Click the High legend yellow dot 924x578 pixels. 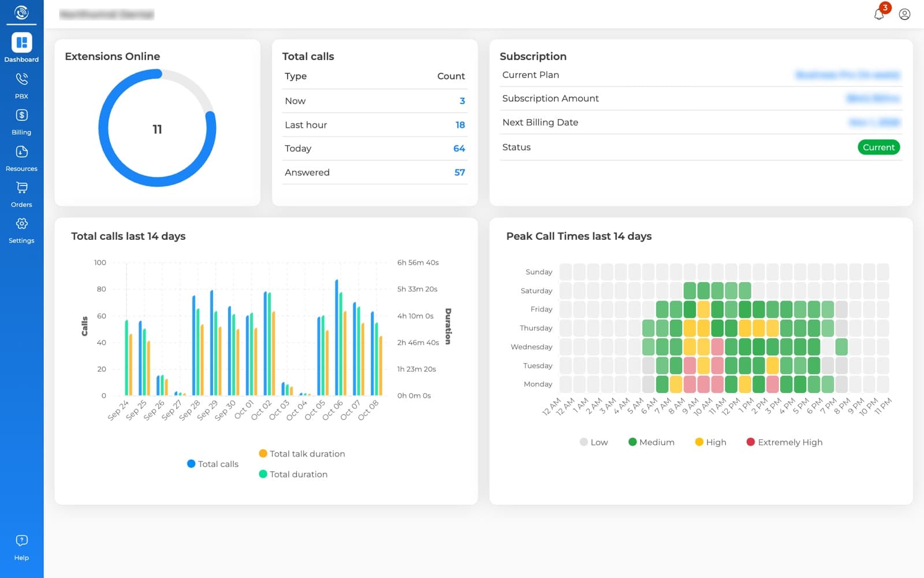click(699, 442)
